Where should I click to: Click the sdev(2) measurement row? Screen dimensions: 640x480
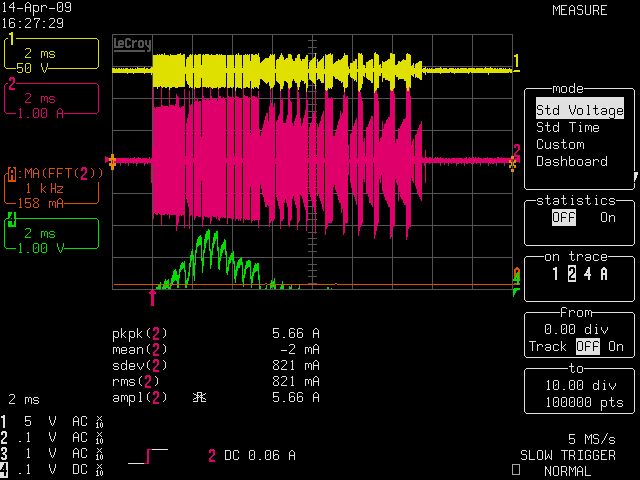(216, 365)
